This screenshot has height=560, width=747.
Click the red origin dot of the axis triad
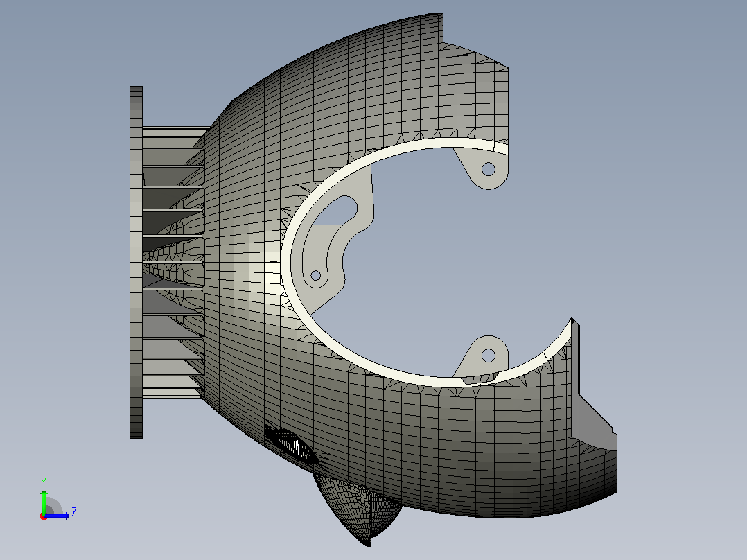(x=44, y=516)
